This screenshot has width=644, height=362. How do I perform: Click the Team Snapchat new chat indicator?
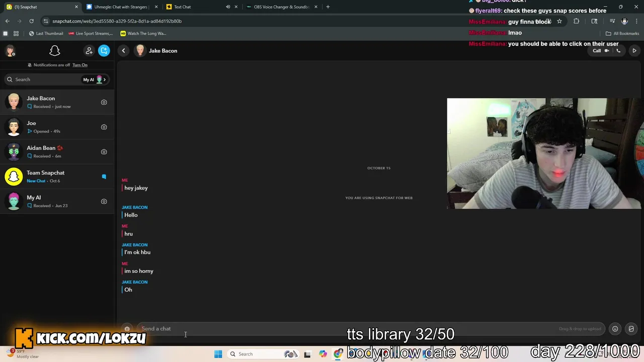tap(104, 176)
